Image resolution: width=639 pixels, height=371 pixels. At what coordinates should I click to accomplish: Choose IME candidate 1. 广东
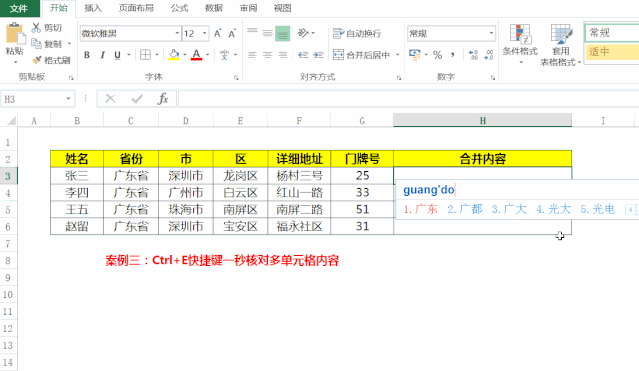tap(421, 209)
